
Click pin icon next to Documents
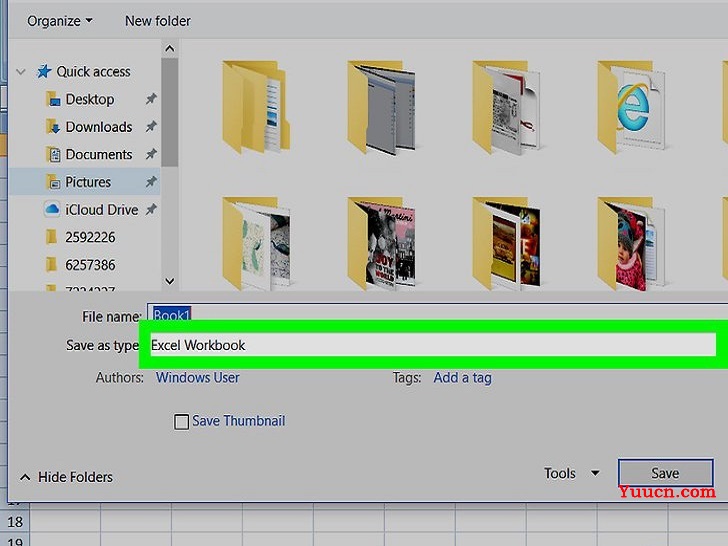coord(151,154)
